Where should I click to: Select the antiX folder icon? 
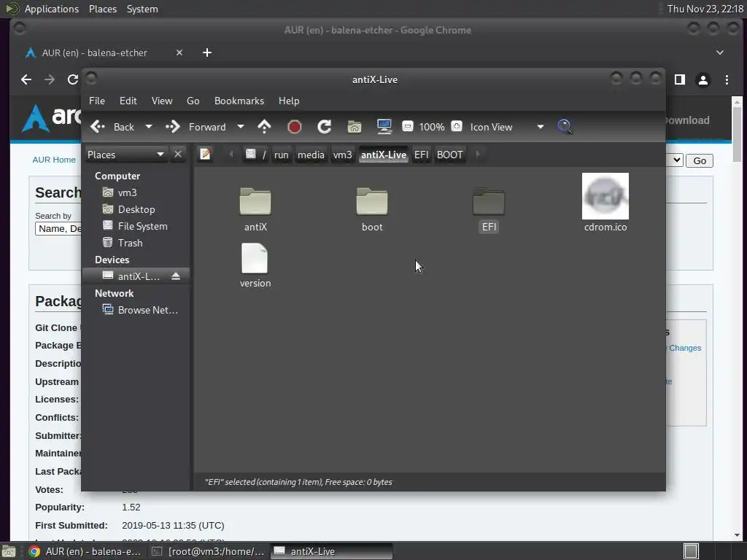(255, 201)
